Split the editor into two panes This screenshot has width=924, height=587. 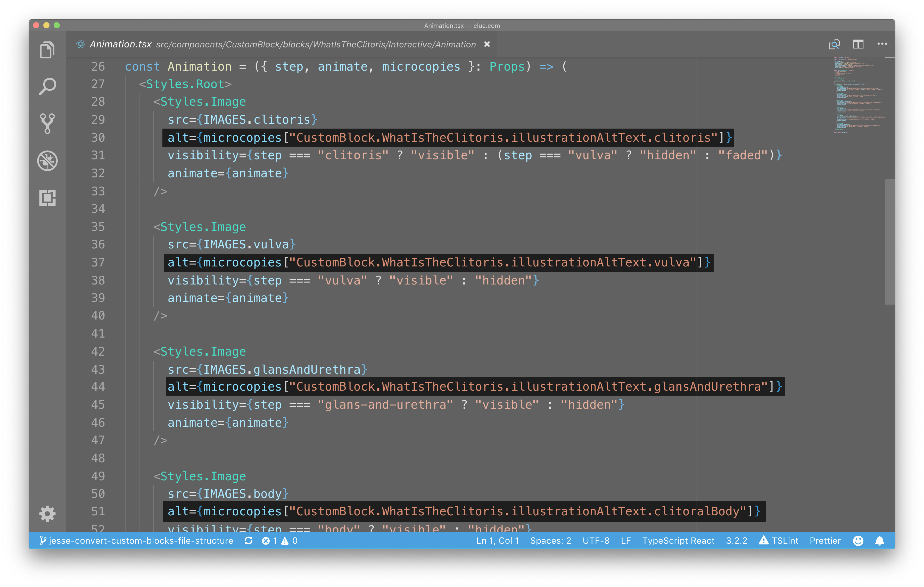(x=858, y=44)
